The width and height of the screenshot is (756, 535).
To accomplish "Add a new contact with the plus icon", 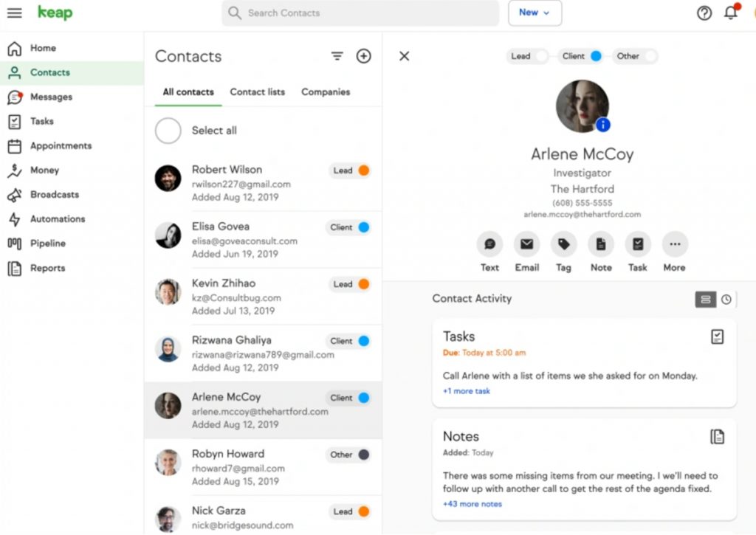I will click(x=363, y=56).
